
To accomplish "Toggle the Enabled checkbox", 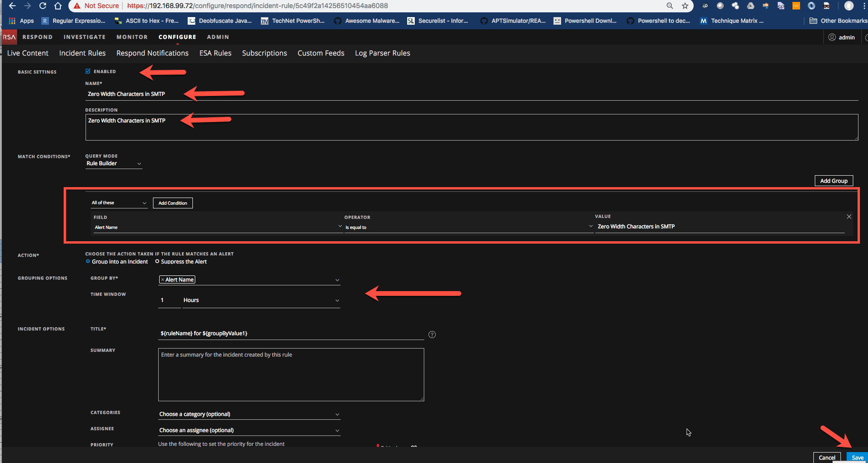I will 88,71.
